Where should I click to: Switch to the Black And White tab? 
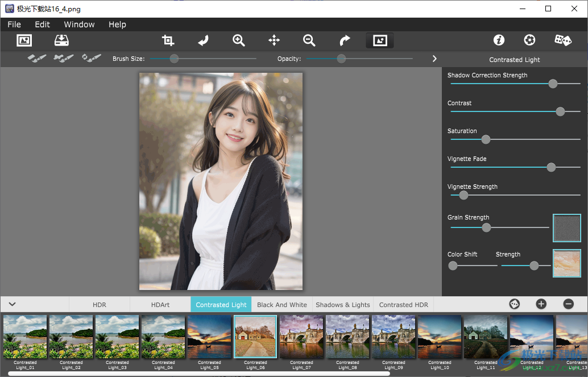pyautogui.click(x=282, y=304)
